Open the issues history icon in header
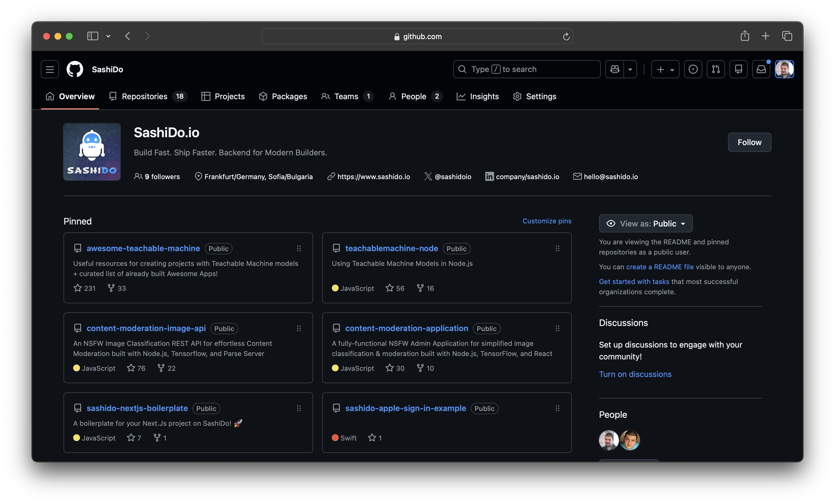The width and height of the screenshot is (835, 504). click(693, 69)
